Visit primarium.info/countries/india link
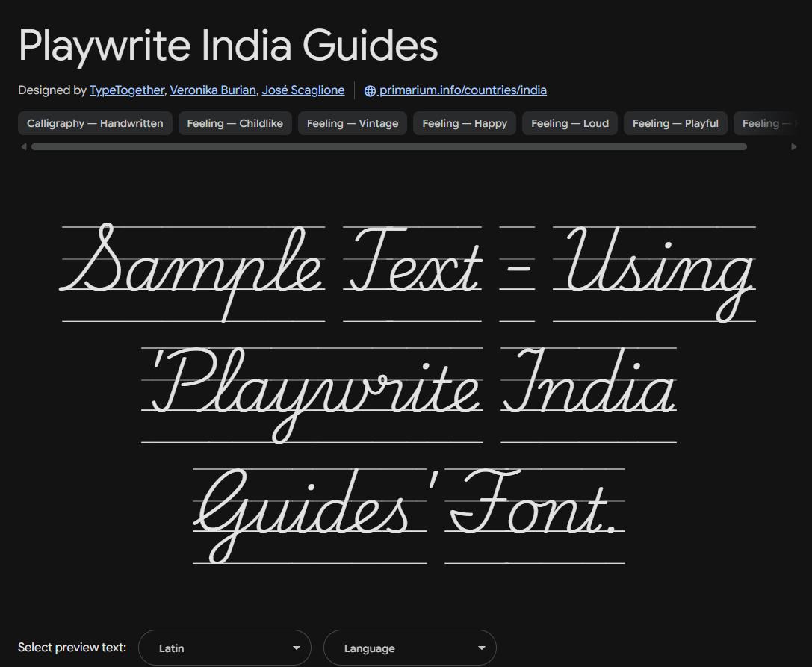The height and width of the screenshot is (667, 812). (462, 90)
